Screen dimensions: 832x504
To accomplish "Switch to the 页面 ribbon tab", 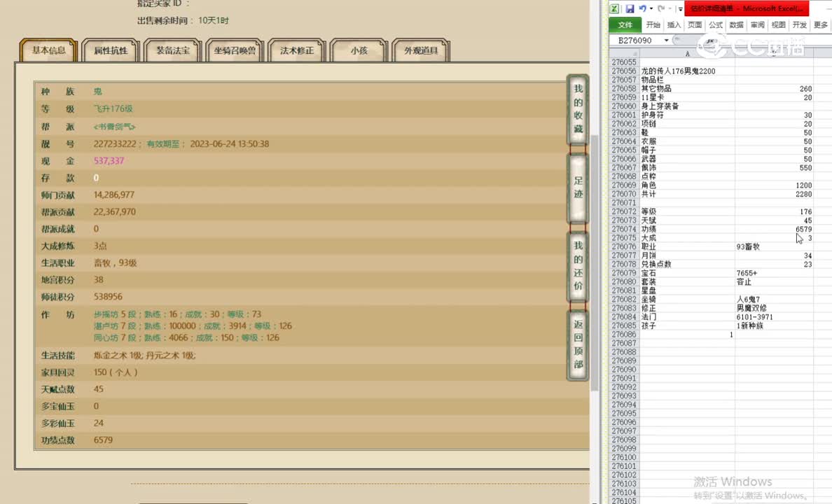I will [x=695, y=25].
